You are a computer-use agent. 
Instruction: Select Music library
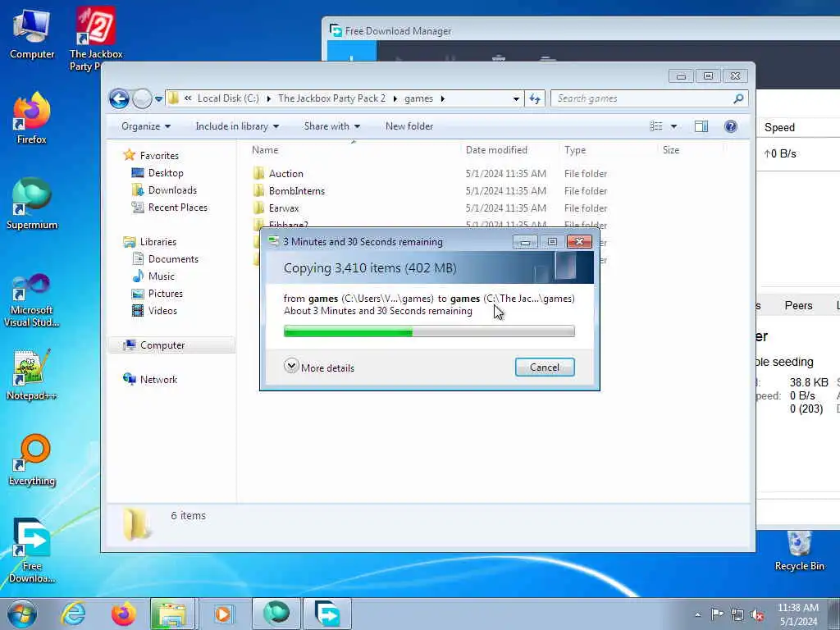point(162,276)
